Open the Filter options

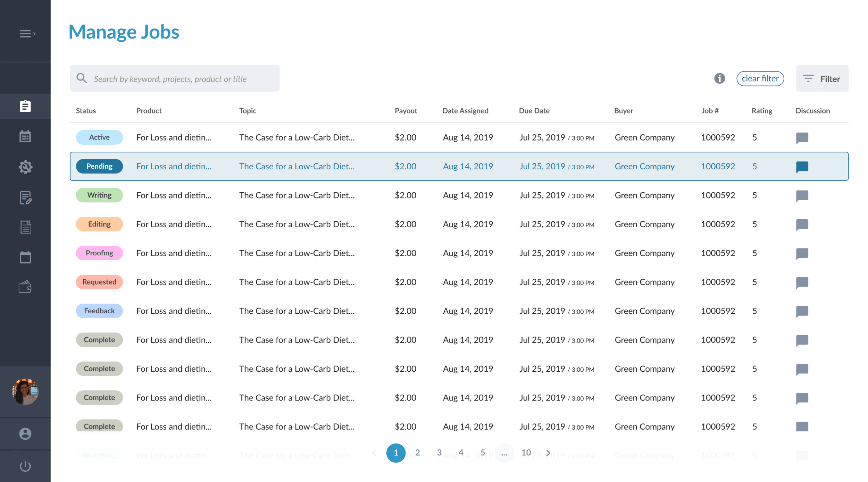pos(822,79)
